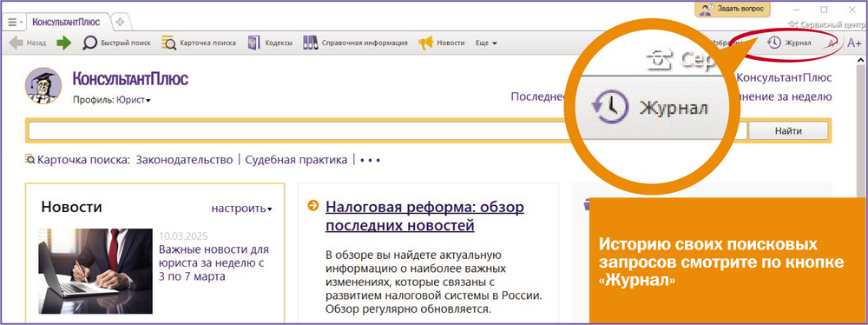The width and height of the screenshot is (868, 325).
Task: Open Законодательство search card link
Action: click(x=184, y=160)
